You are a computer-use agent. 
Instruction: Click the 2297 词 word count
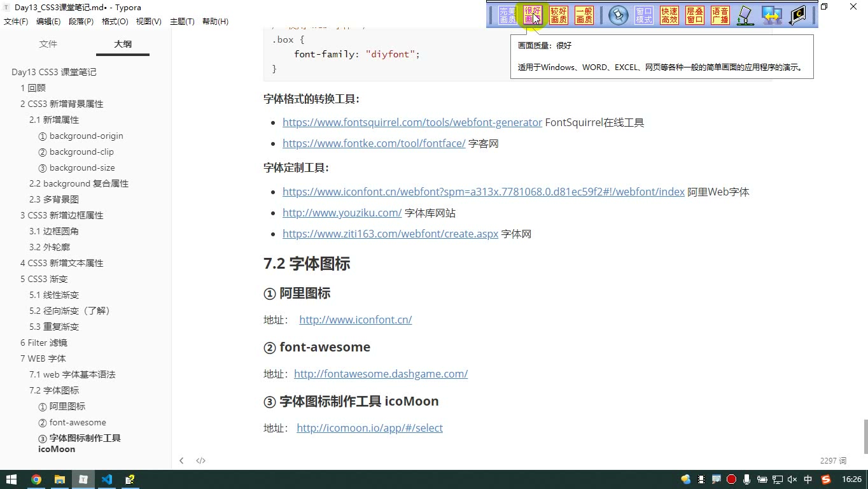834,460
